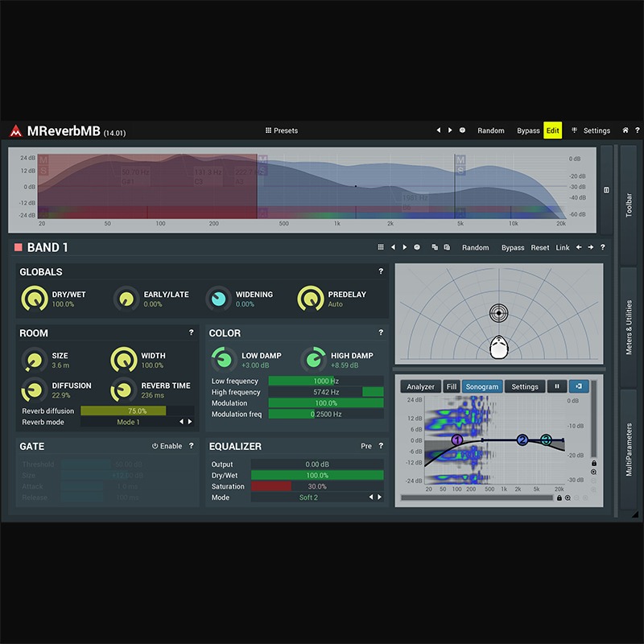Viewport: 644px width, 644px height.
Task: Select previous saturation Mode left arrow
Action: (371, 497)
